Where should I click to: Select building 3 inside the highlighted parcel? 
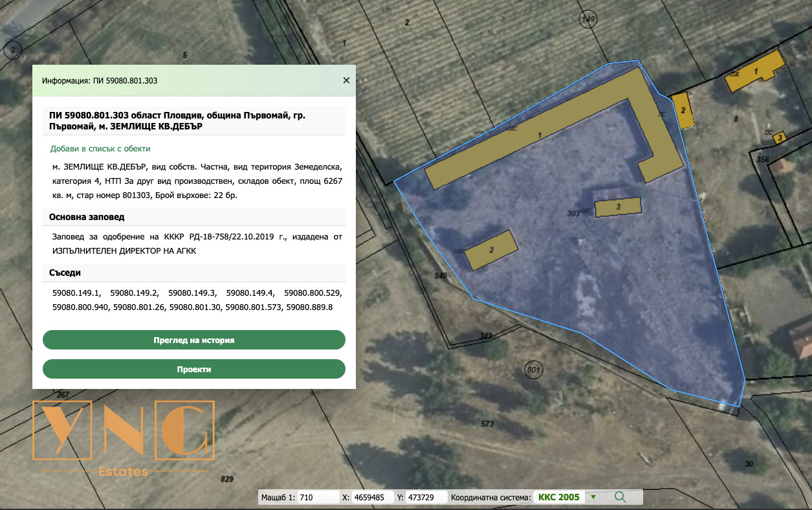618,206
